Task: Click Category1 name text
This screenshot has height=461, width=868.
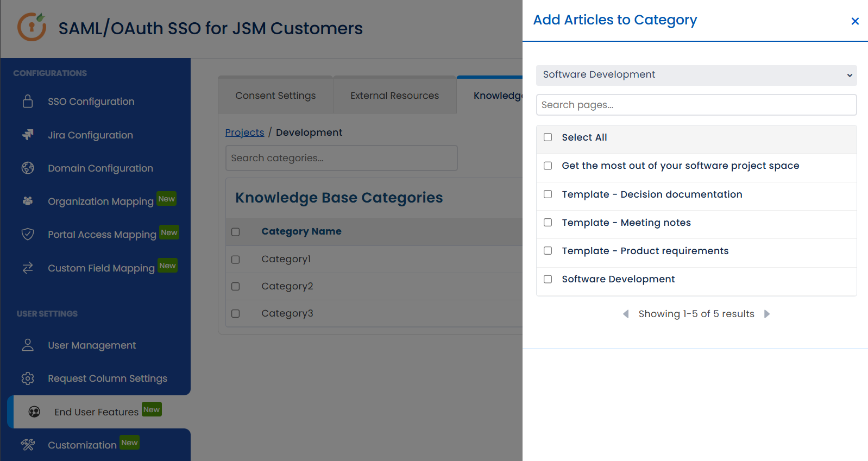Action: [x=286, y=259]
